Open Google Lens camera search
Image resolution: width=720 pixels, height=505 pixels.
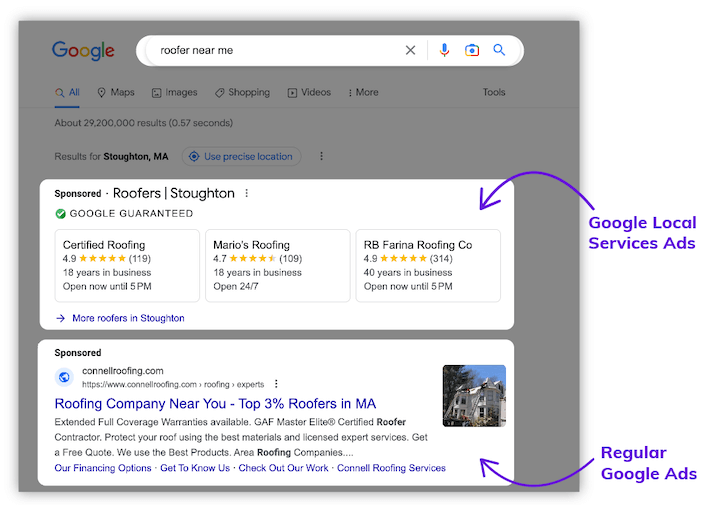(x=472, y=50)
